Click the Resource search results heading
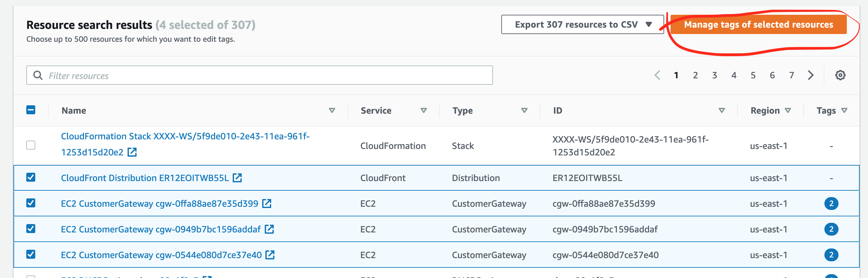The width and height of the screenshot is (868, 278). coord(89,25)
